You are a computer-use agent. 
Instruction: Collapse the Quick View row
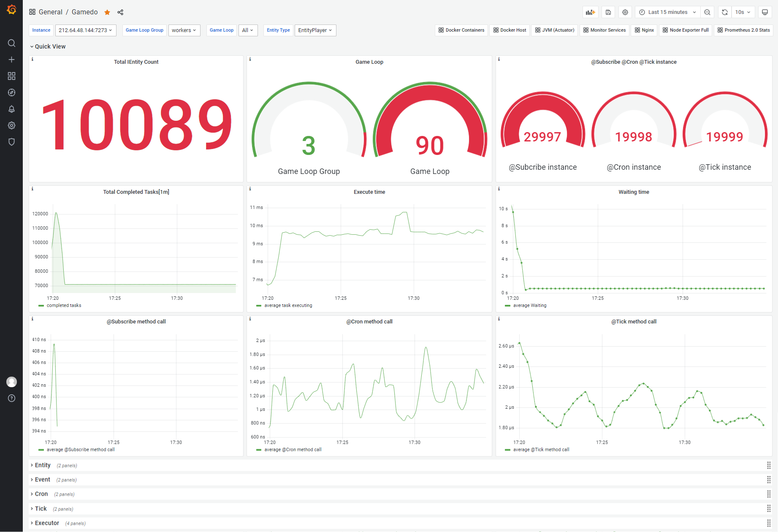click(50, 46)
